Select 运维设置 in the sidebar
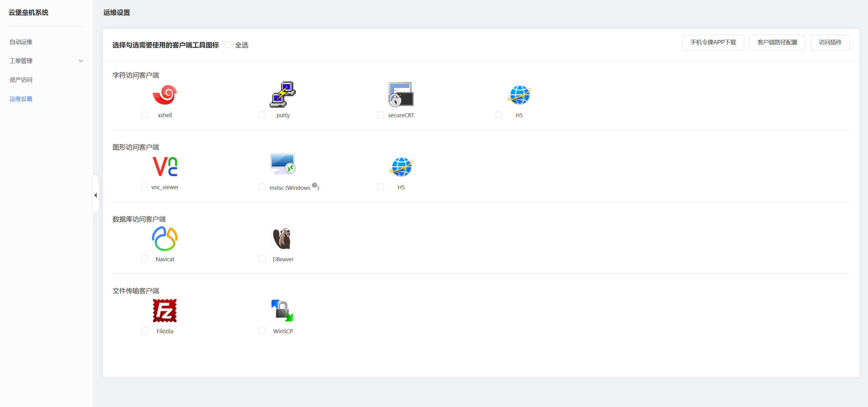 pos(21,99)
